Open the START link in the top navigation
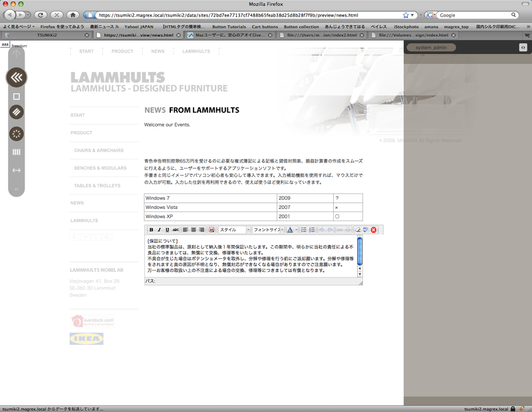 coord(86,51)
